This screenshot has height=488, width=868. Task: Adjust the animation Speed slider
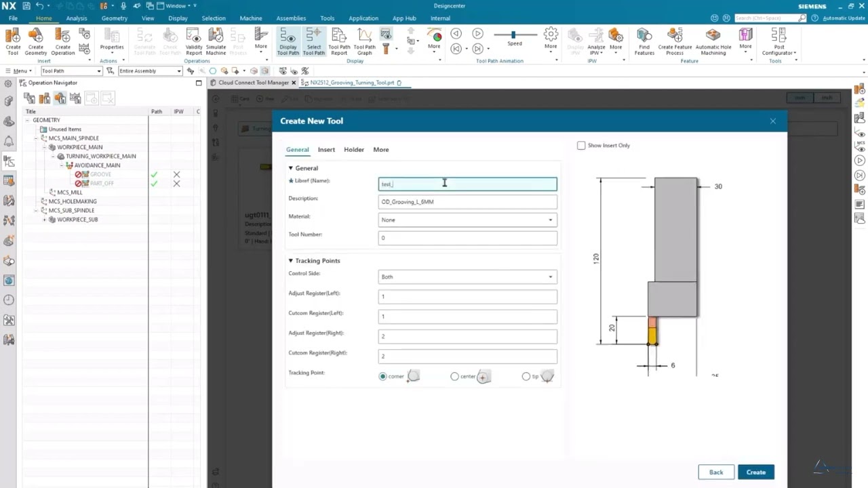coord(513,35)
